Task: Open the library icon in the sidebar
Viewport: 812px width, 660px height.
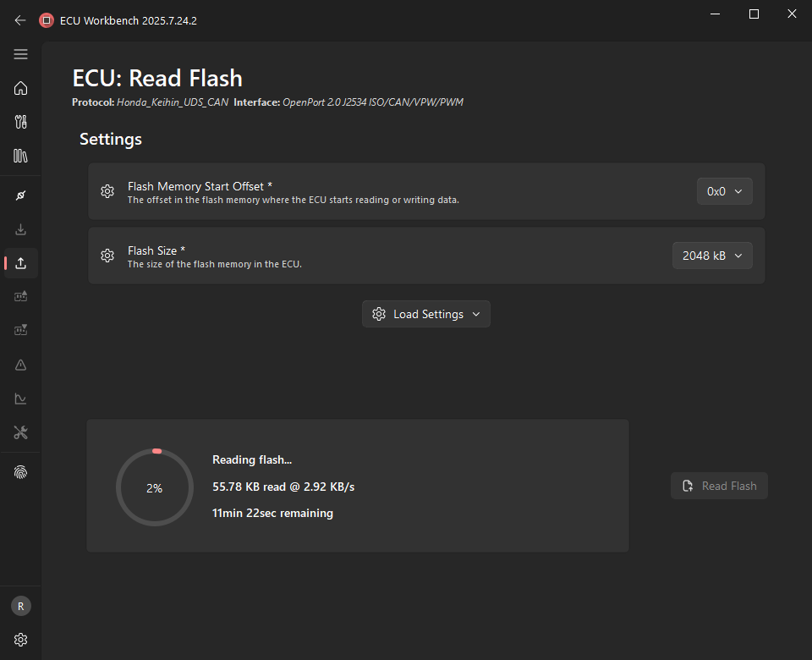Action: 20,156
